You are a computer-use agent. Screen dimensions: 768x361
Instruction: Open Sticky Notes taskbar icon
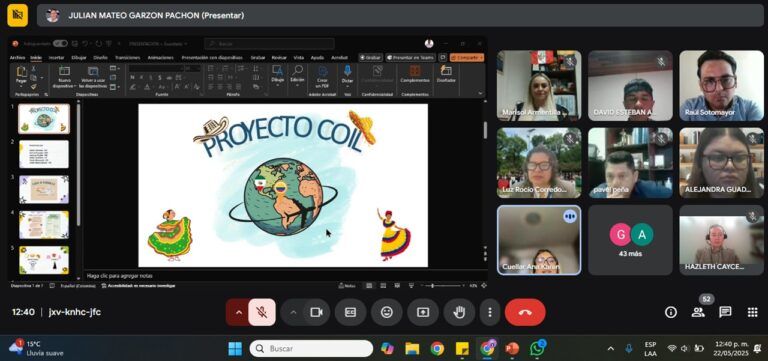pyautogui.click(x=462, y=349)
